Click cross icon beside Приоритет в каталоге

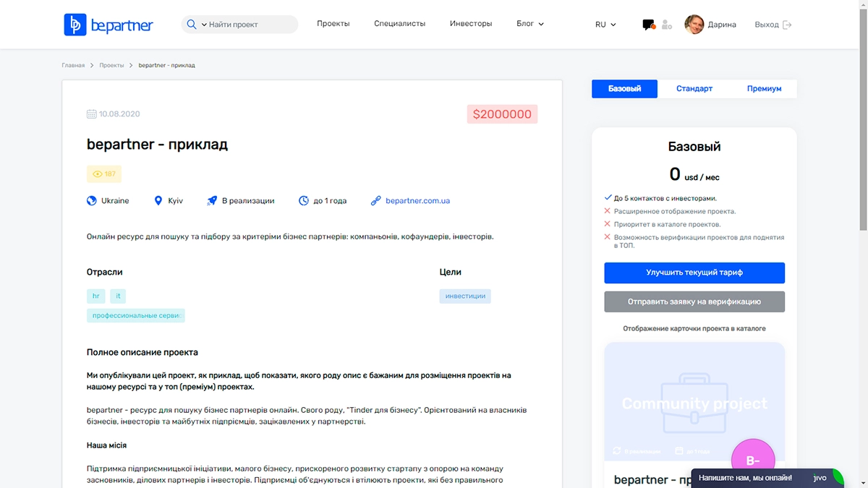pos(608,224)
